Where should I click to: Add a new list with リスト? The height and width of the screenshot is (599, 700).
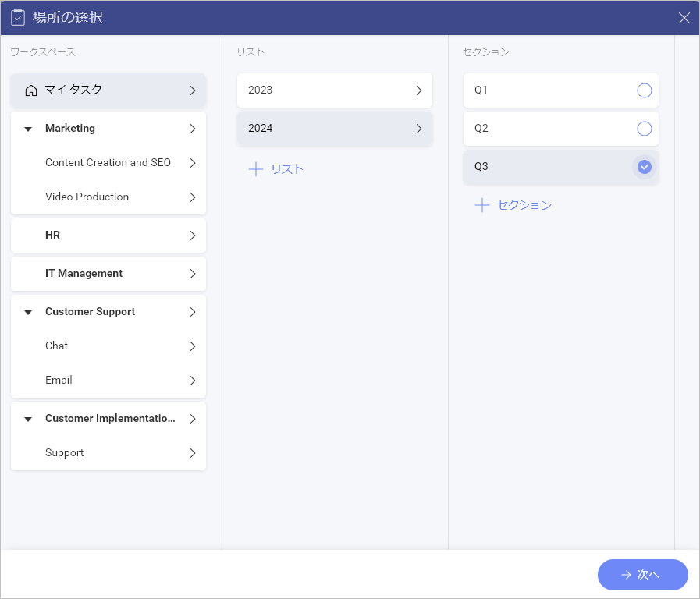pyautogui.click(x=276, y=169)
